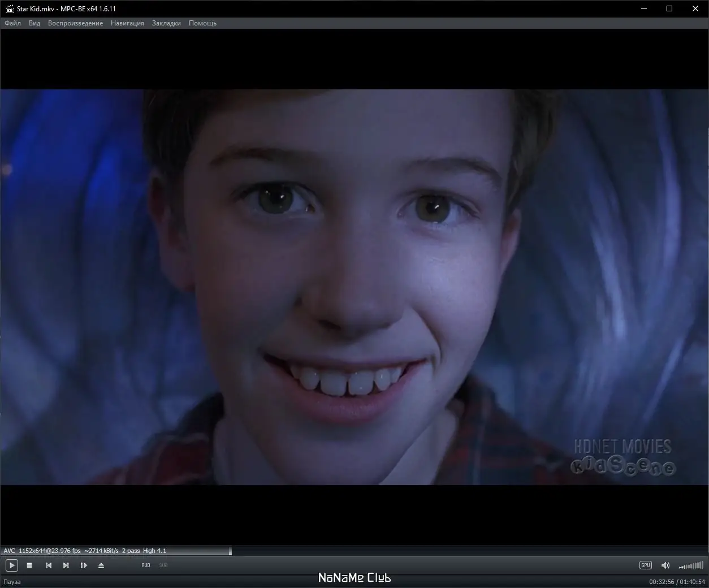Maximize the MPC-BE window
709x588 pixels.
click(x=670, y=9)
